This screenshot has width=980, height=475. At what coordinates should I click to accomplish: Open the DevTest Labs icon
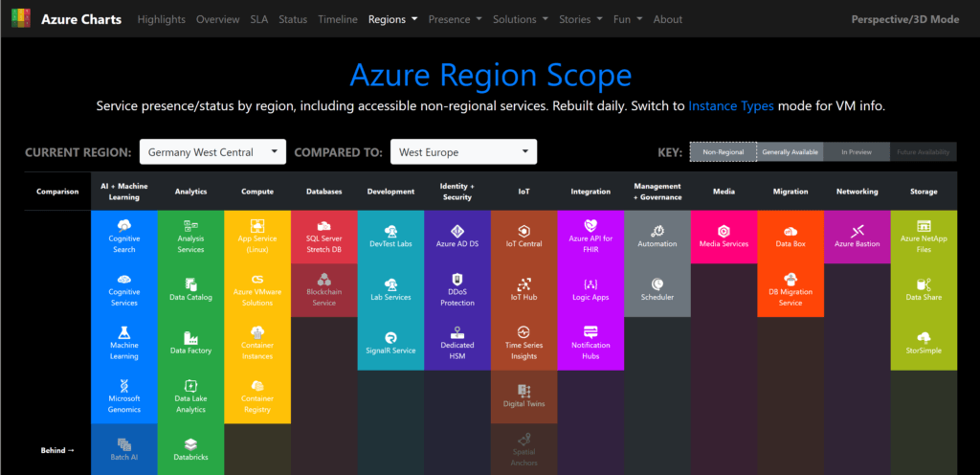point(390,231)
